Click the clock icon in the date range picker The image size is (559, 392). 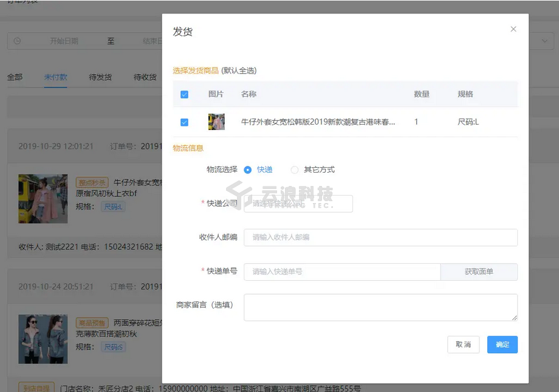tap(17, 41)
